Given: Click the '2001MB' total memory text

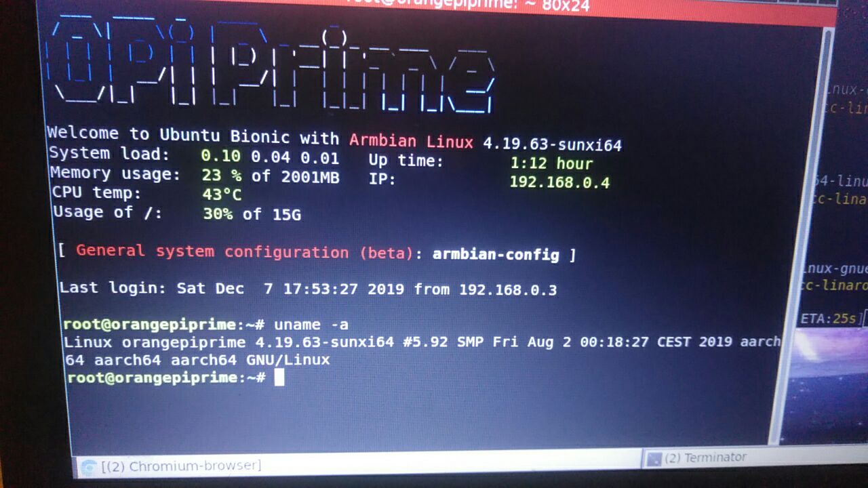Looking at the screenshot, I should tap(310, 178).
